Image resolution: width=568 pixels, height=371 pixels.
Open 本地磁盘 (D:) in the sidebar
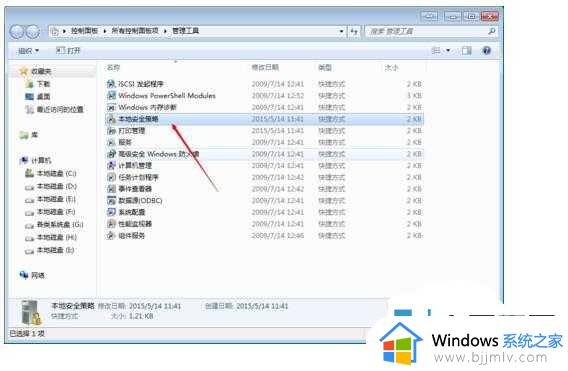pyautogui.click(x=57, y=186)
